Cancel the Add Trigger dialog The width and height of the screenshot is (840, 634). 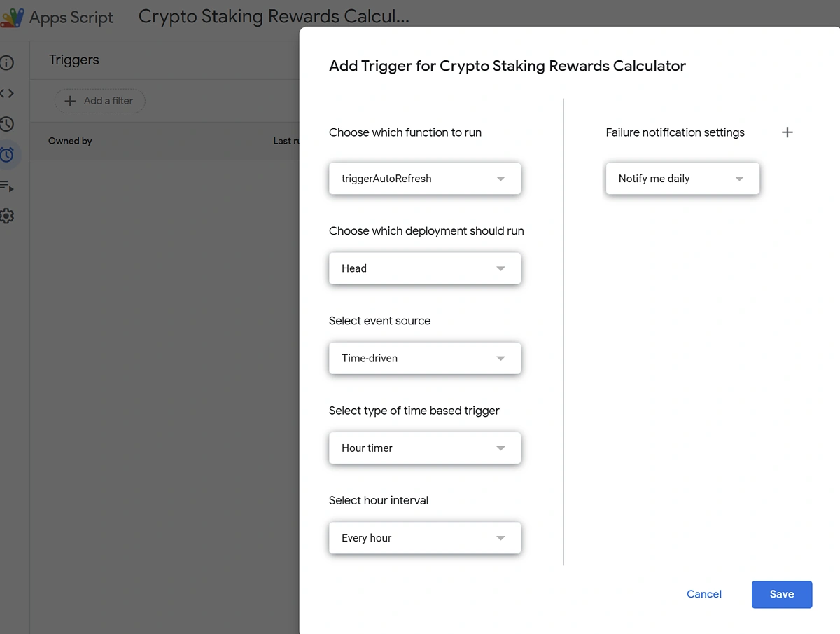pyautogui.click(x=703, y=594)
